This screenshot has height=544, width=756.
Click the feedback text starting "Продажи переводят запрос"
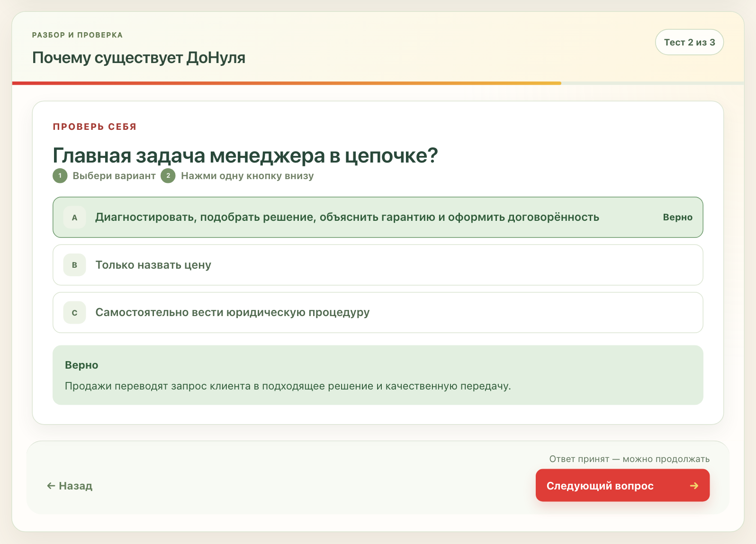click(288, 386)
